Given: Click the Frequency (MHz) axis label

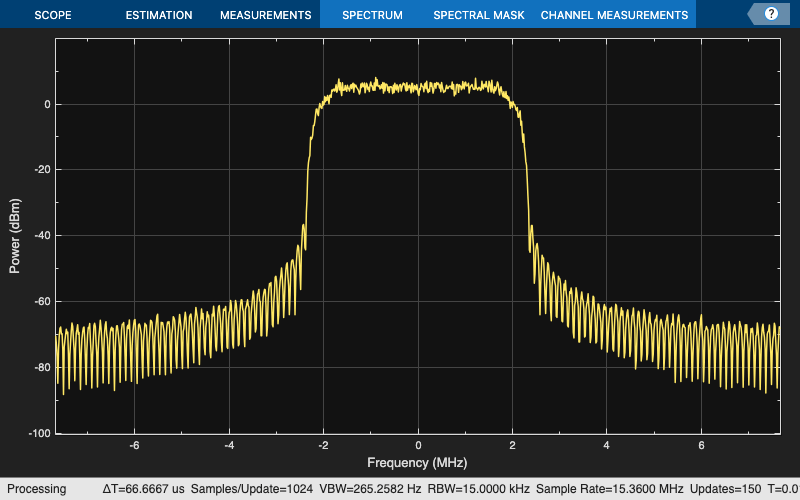Looking at the screenshot, I should point(417,463).
